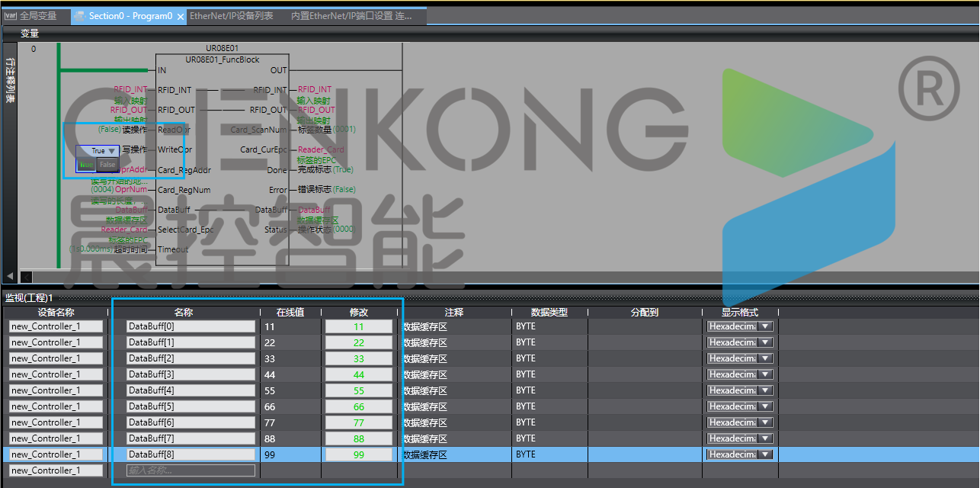Click the DataBuff[3] name field
This screenshot has height=488, width=980.
pos(191,374)
